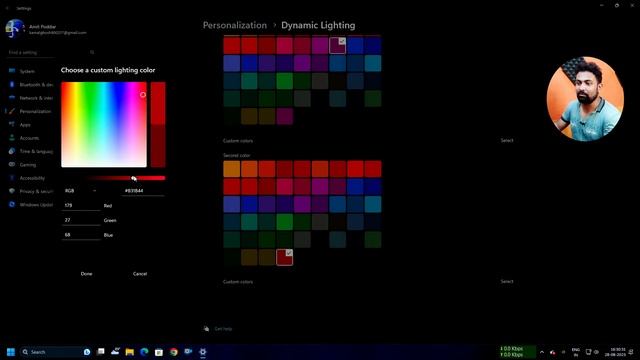The height and width of the screenshot is (360, 640).
Task: Open the Windows Start menu
Action: point(11,352)
